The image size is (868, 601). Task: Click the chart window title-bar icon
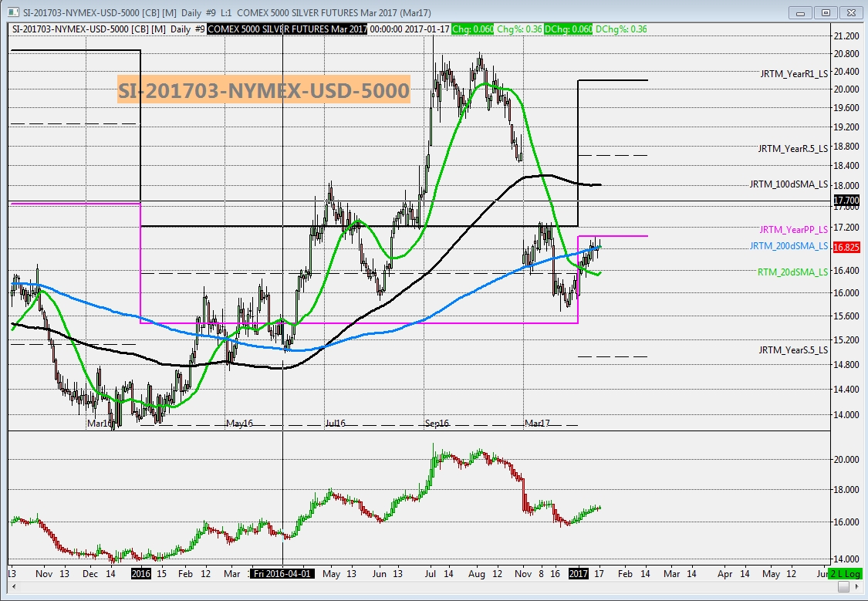click(x=14, y=12)
